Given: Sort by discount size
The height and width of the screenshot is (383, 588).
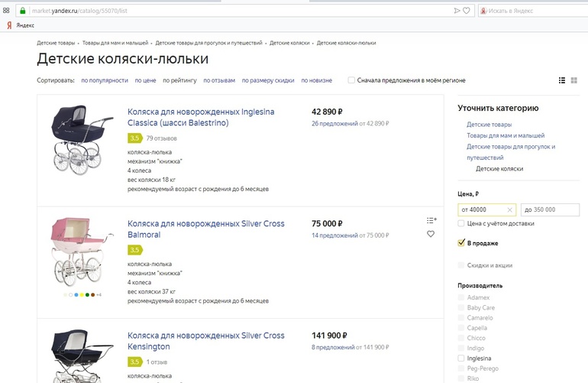Looking at the screenshot, I should (267, 80).
